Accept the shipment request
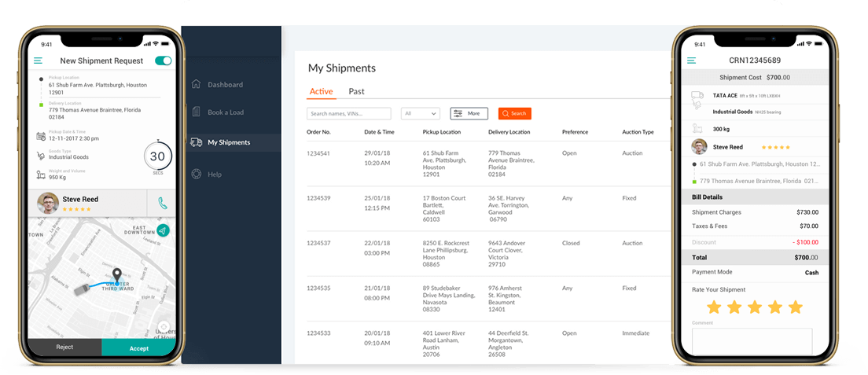 pyautogui.click(x=139, y=347)
